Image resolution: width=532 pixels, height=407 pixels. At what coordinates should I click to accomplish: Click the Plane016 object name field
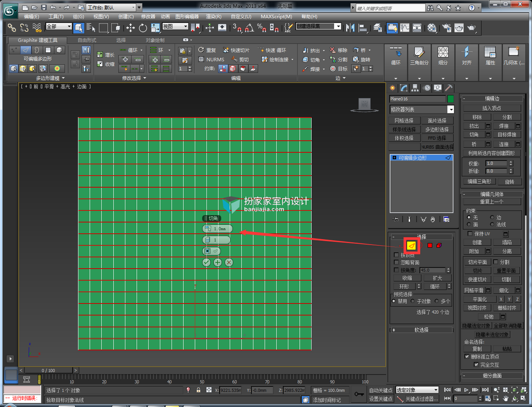point(417,99)
